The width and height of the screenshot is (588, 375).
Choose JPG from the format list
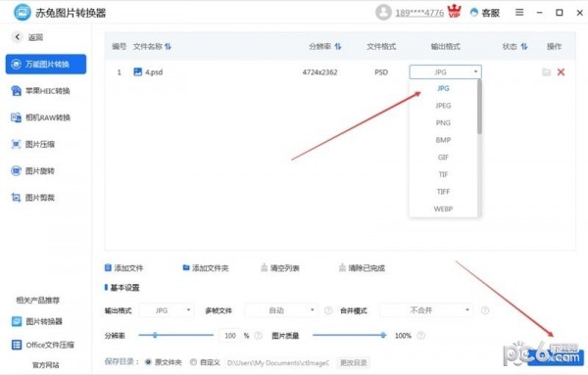coord(443,88)
